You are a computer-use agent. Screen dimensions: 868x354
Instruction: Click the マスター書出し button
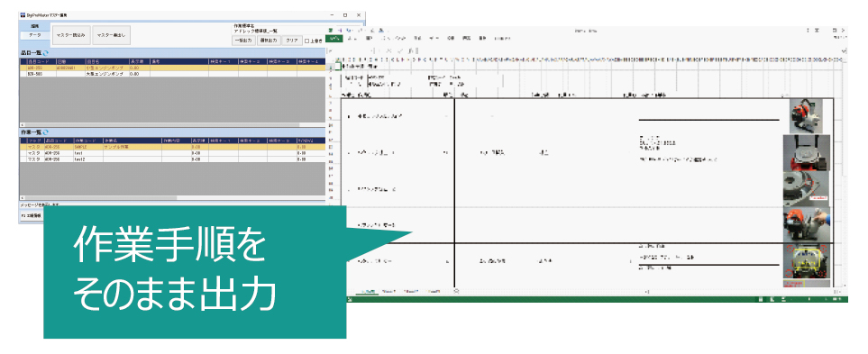pos(111,35)
